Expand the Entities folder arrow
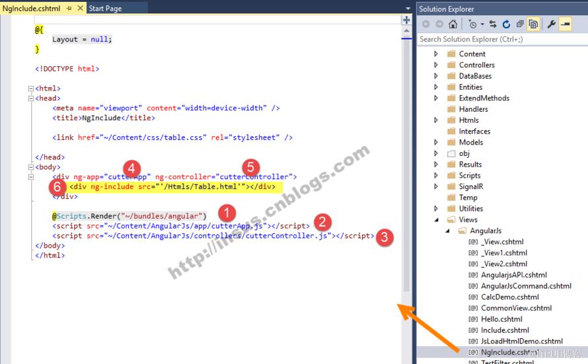The width and height of the screenshot is (588, 364). [436, 87]
